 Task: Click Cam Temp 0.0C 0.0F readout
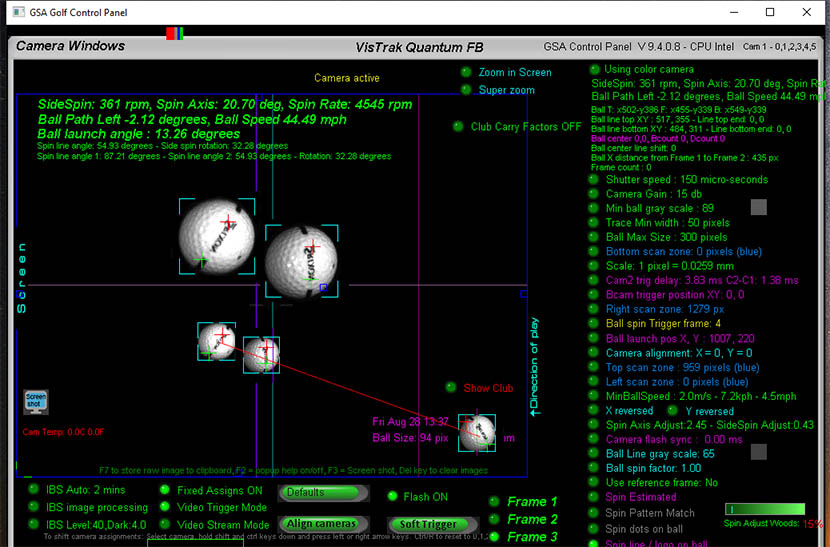63,432
